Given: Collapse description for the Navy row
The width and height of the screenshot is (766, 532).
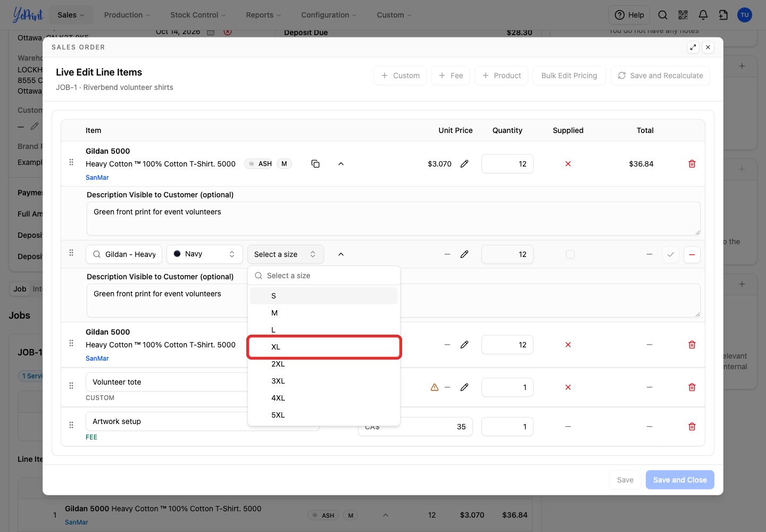Looking at the screenshot, I should click(341, 254).
